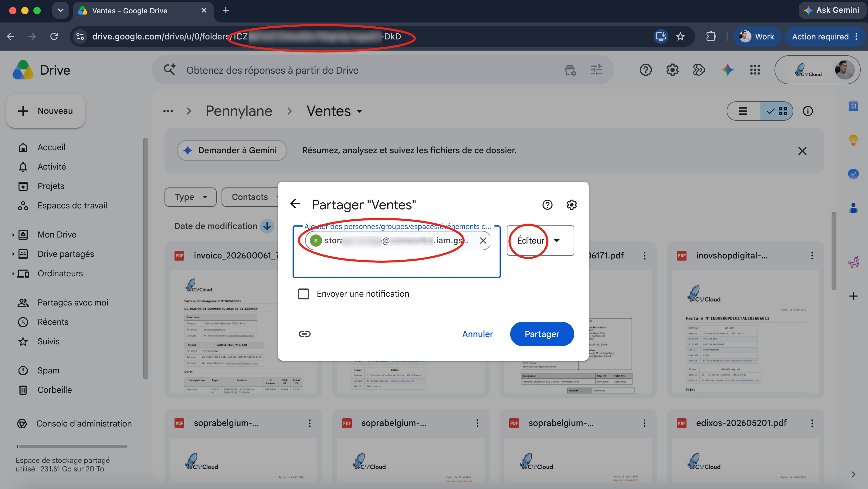Open Console d'administration
868x489 pixels.
[x=84, y=423]
